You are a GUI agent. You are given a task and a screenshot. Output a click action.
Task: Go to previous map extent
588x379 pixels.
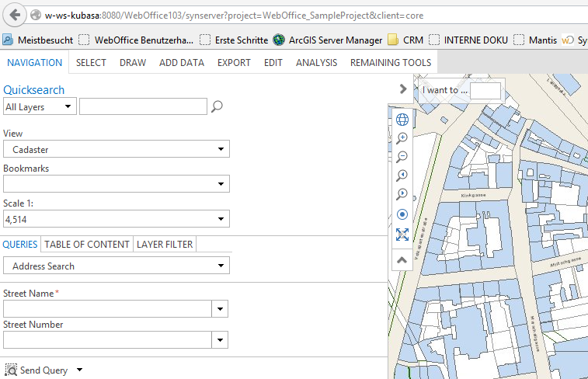[402, 176]
